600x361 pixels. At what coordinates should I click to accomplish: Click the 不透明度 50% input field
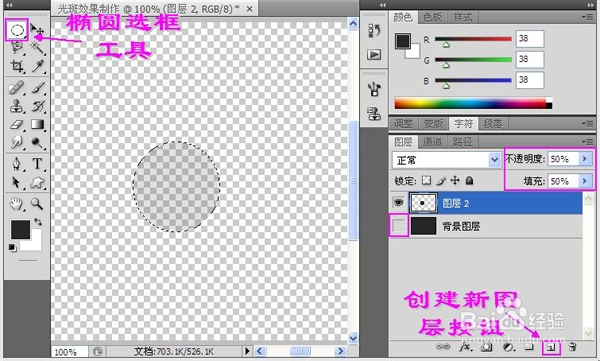point(563,159)
